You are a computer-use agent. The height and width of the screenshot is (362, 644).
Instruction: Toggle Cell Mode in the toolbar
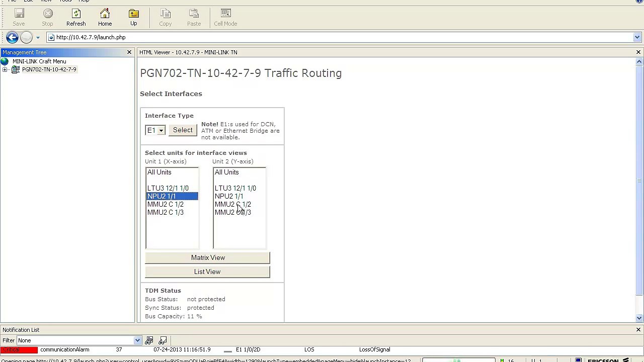pos(225,17)
